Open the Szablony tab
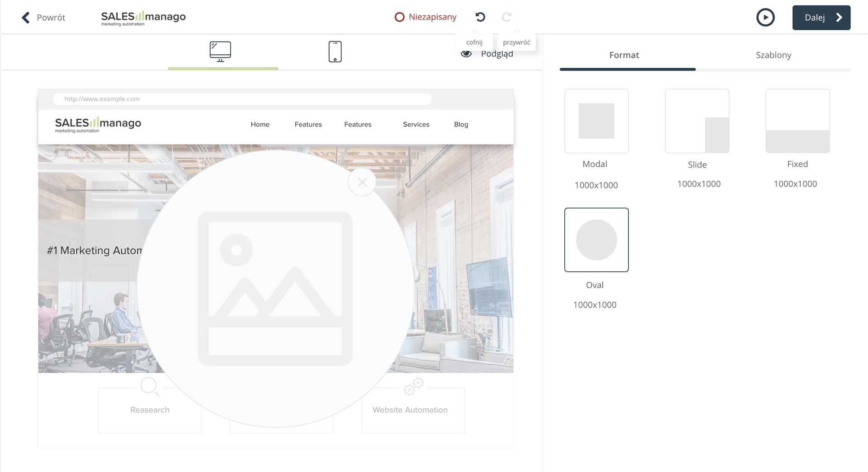Viewport: 868px width, 472px height. click(x=774, y=55)
